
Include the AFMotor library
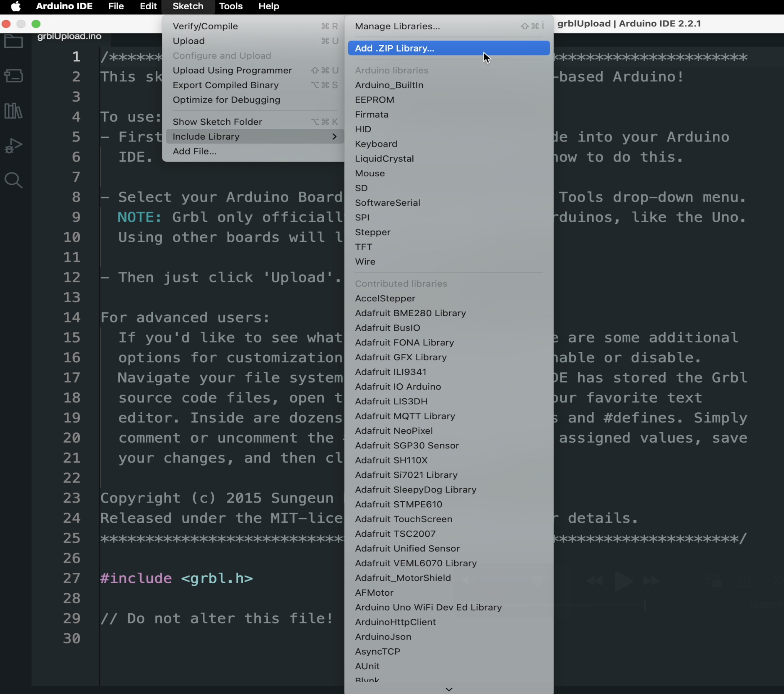pyautogui.click(x=449, y=593)
